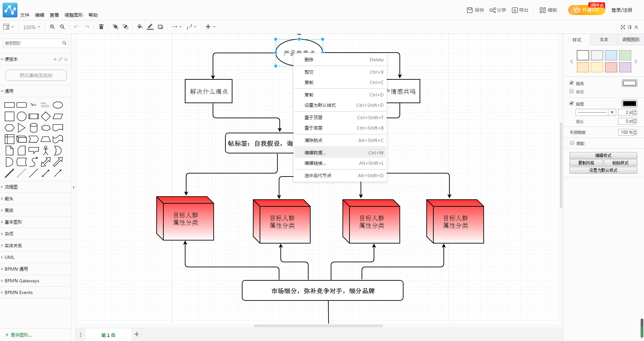
Task: Collapse the 通用 shape category
Action: (36, 91)
